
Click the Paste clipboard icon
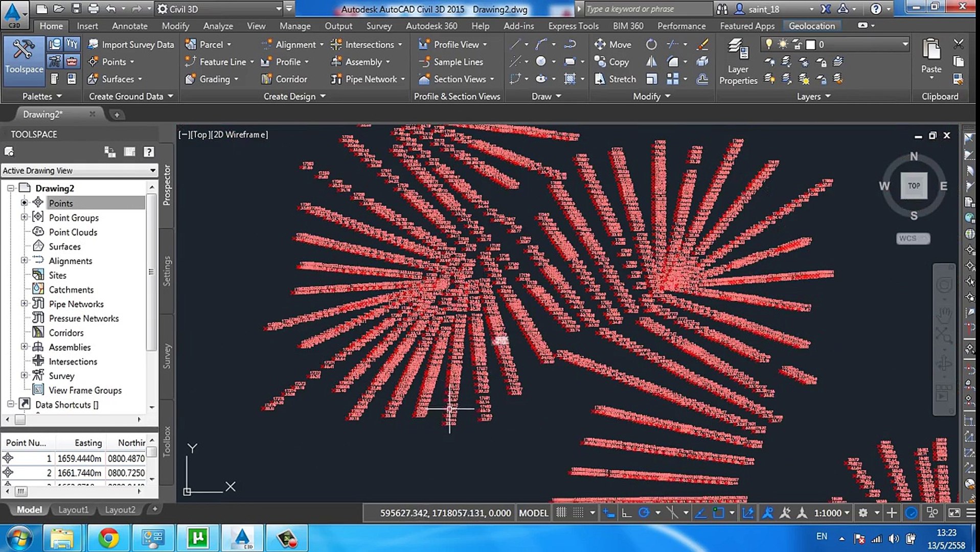tap(931, 50)
